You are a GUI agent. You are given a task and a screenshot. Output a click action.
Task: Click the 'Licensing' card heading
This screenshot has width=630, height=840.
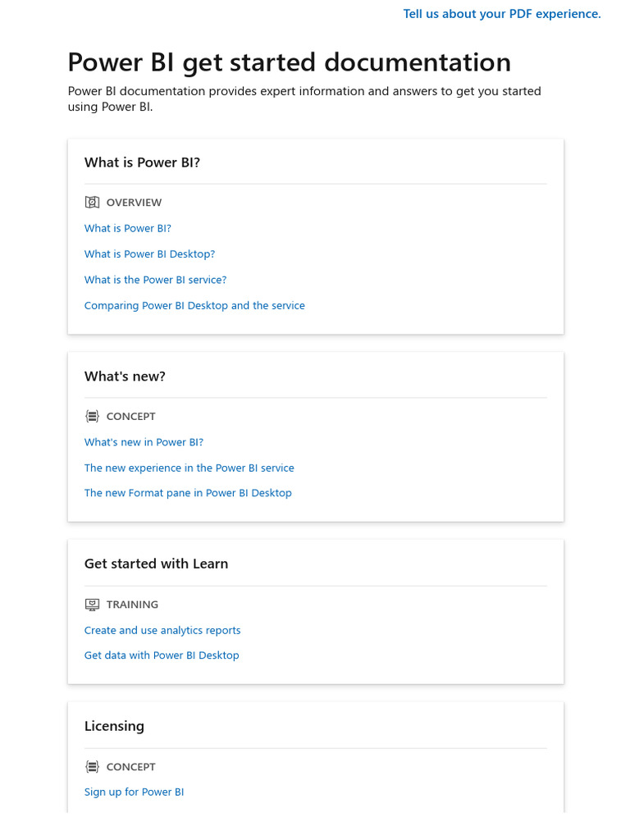click(114, 726)
